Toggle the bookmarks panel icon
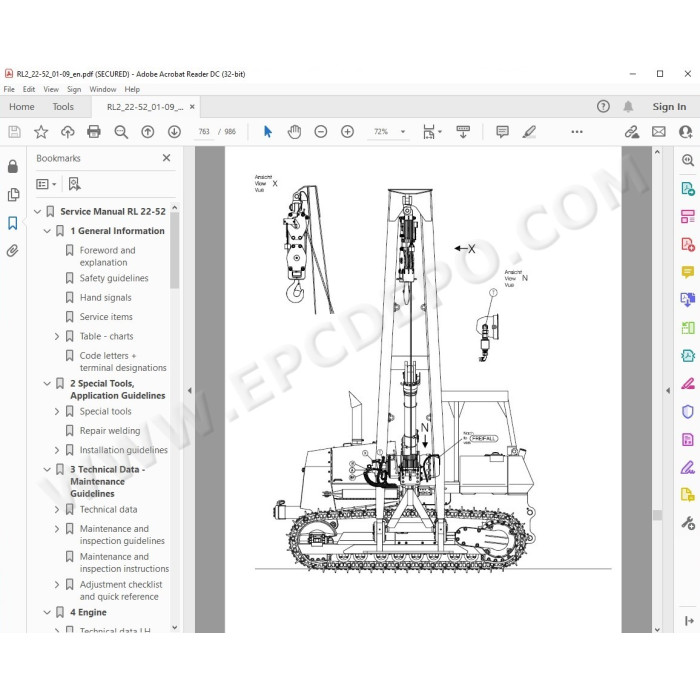Image resolution: width=700 pixels, height=700 pixels. pos(13,223)
